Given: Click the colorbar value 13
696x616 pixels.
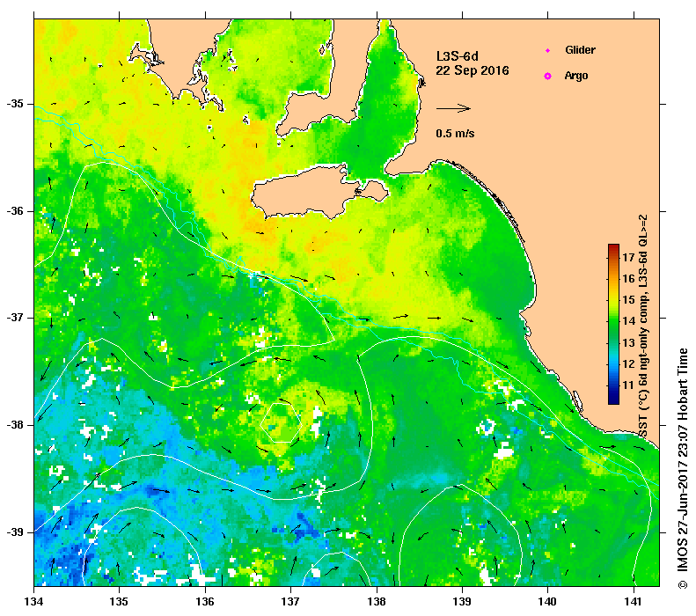Looking at the screenshot, I should 628,342.
